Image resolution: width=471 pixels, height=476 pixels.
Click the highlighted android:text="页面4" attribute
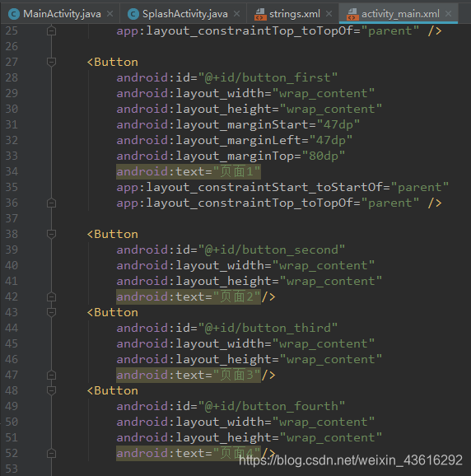point(189,453)
